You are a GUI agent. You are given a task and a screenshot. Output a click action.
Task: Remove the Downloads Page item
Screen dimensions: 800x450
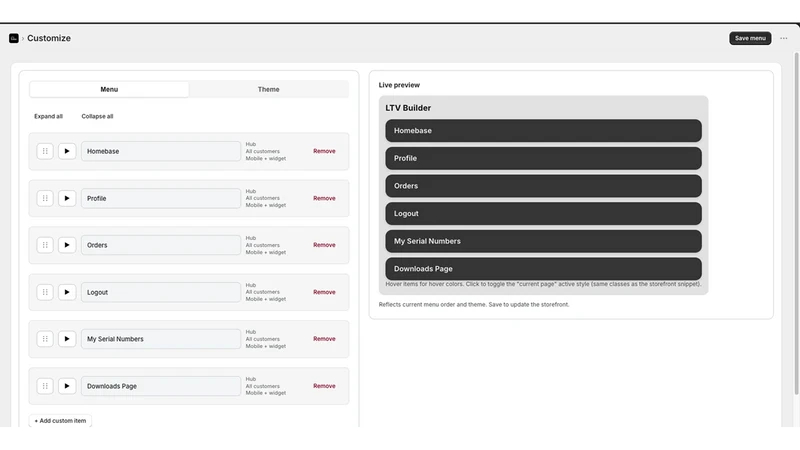pyautogui.click(x=324, y=386)
